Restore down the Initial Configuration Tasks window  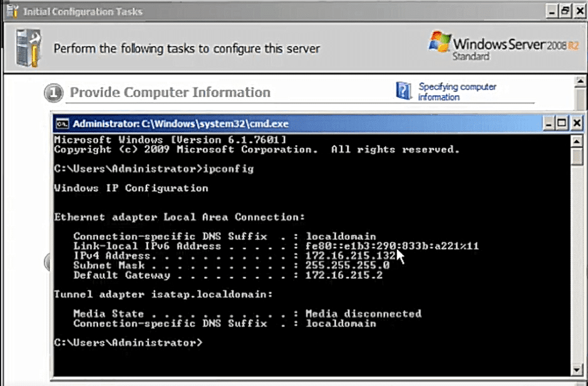click(565, 11)
